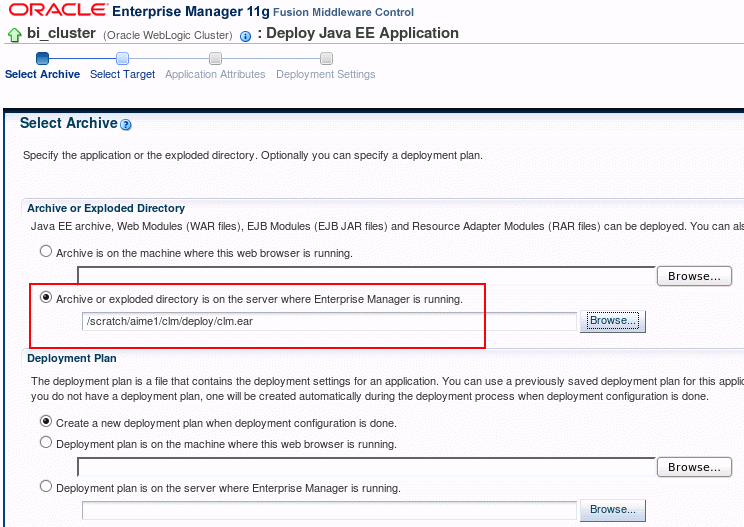The height and width of the screenshot is (527, 744).
Task: Click the Fusion Middleware Control text
Action: (x=344, y=12)
